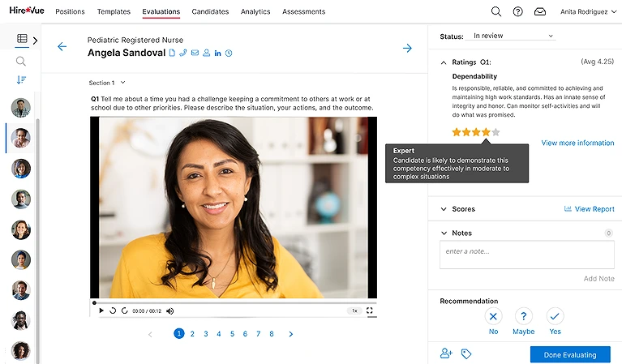The width and height of the screenshot is (622, 364).
Task: Add a tag with the tag icon
Action: pos(466,353)
